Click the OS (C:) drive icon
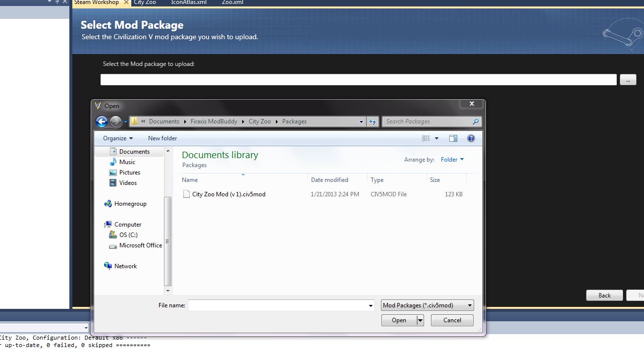The image size is (644, 353). 113,235
